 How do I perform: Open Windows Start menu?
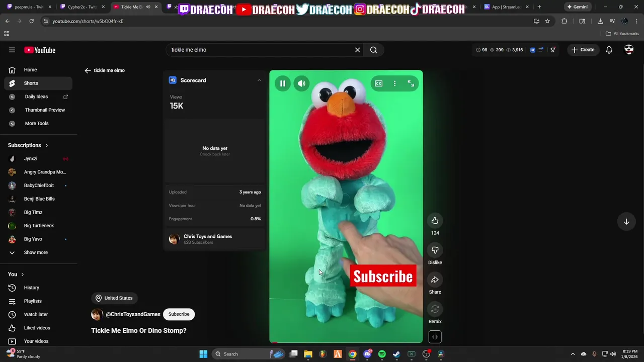[203, 354]
